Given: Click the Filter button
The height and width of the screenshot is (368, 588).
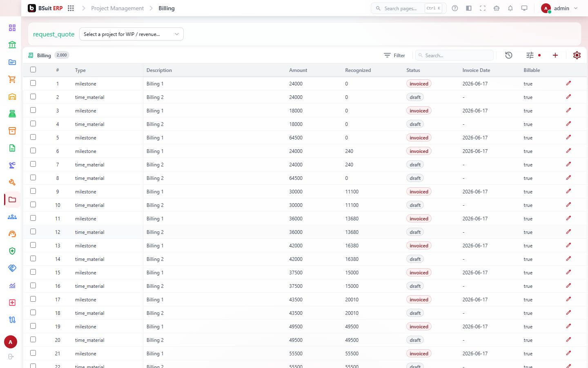Looking at the screenshot, I should [394, 55].
